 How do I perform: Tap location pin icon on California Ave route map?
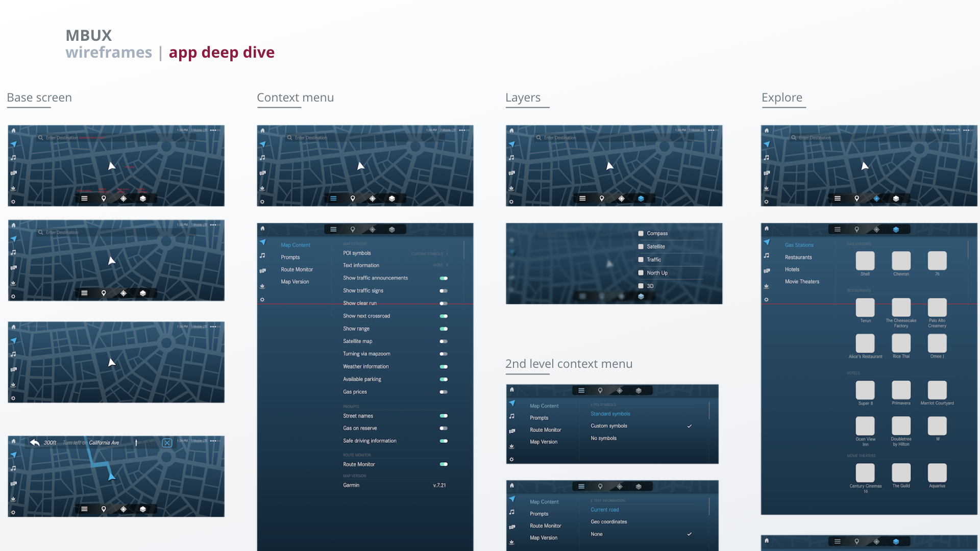coord(104,509)
